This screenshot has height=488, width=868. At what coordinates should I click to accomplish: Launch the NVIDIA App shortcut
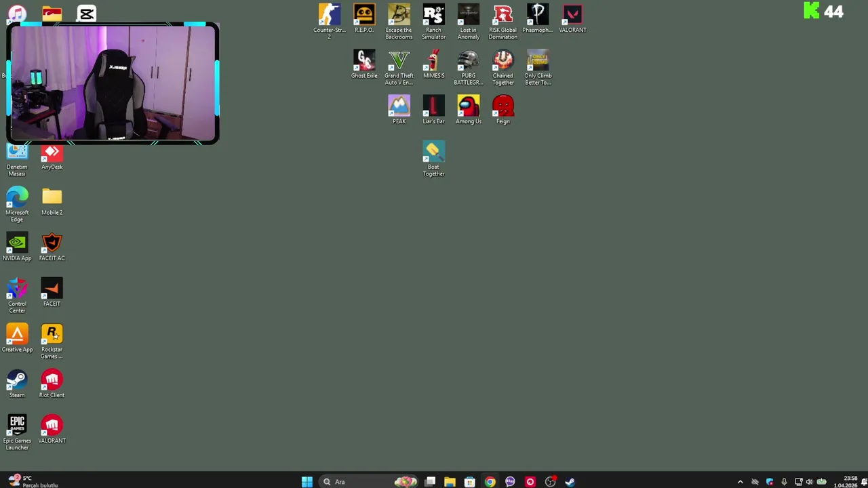(x=17, y=247)
